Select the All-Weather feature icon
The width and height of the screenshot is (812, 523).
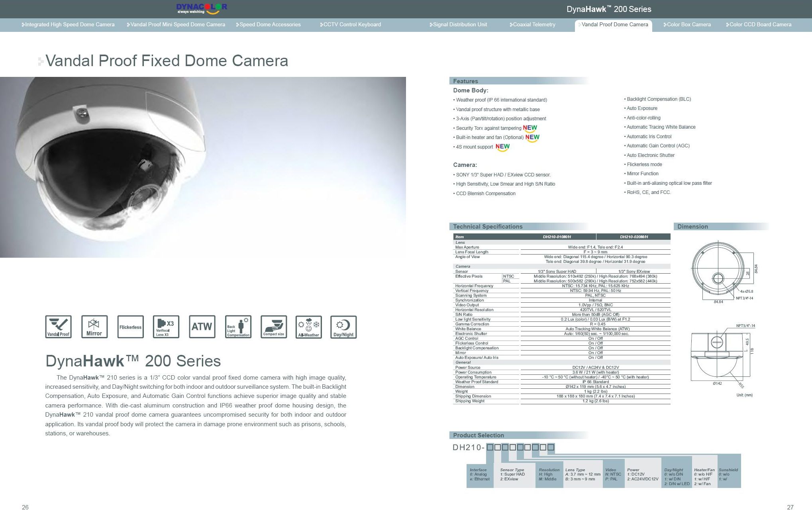(x=309, y=327)
